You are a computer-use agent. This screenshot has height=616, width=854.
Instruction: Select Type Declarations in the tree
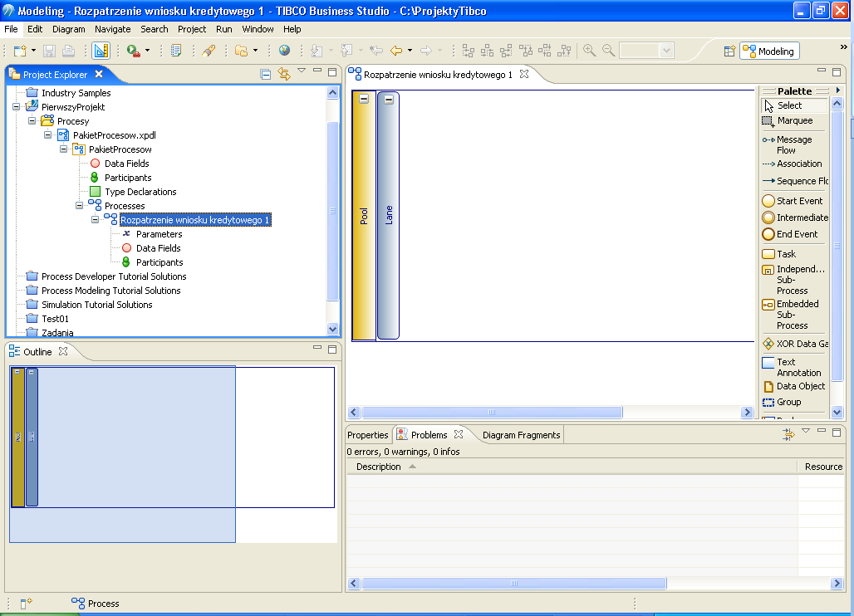point(140,192)
